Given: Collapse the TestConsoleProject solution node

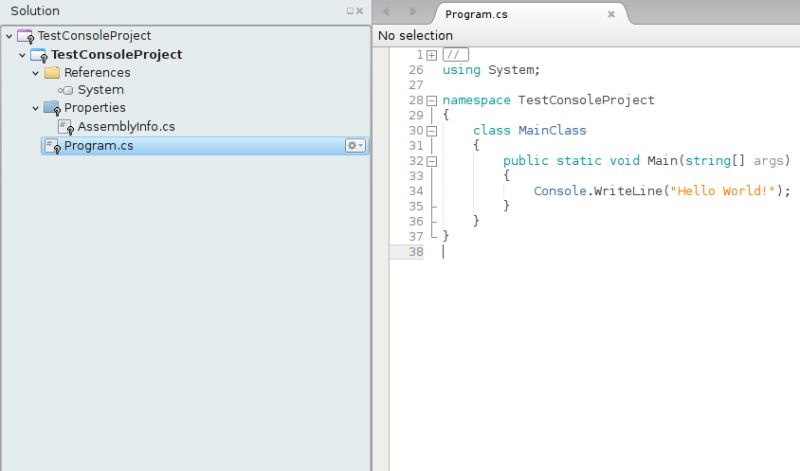Looking at the screenshot, I should [9, 36].
